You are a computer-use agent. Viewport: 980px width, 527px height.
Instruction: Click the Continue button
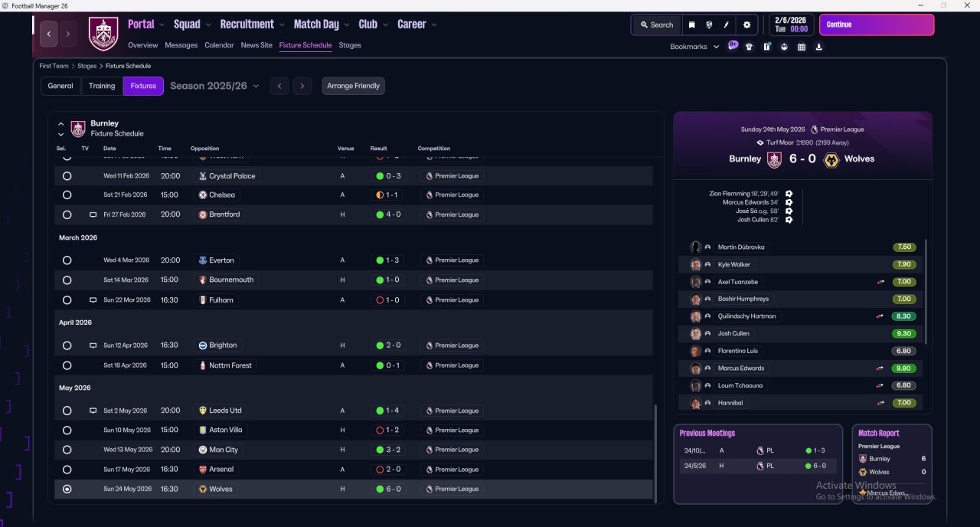pos(877,25)
